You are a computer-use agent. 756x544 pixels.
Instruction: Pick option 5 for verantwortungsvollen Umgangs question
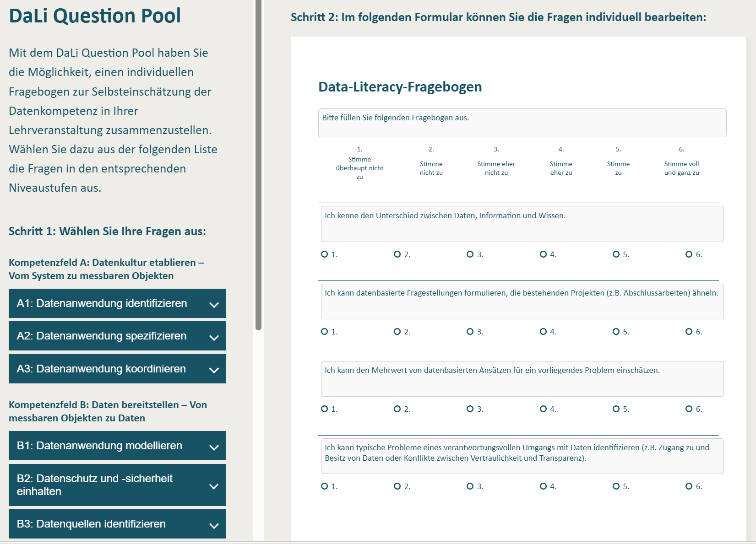(616, 486)
